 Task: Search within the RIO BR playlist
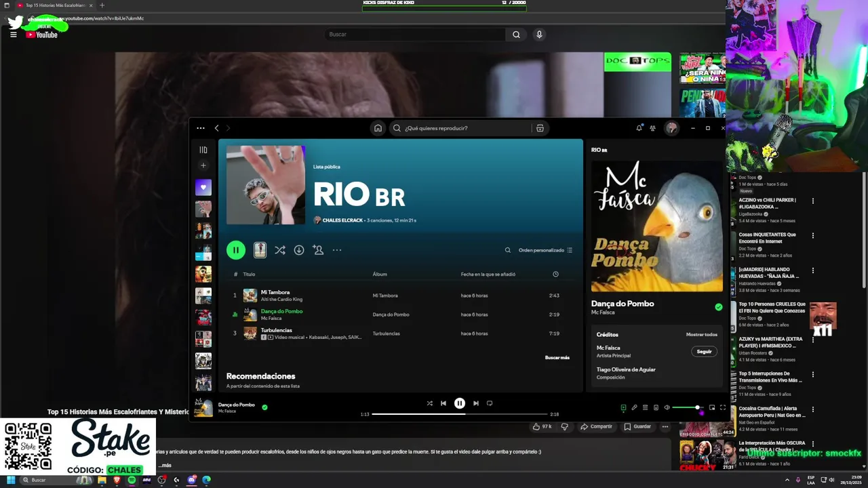pos(507,250)
